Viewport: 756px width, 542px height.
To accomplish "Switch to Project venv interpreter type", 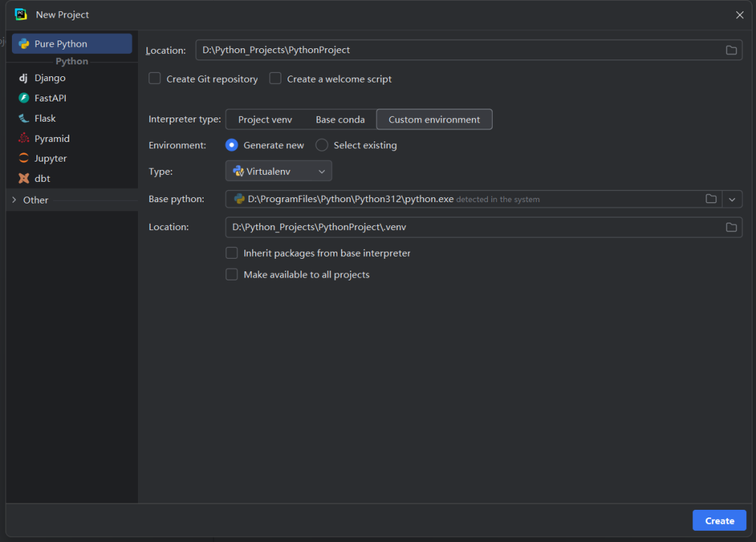I will [265, 120].
